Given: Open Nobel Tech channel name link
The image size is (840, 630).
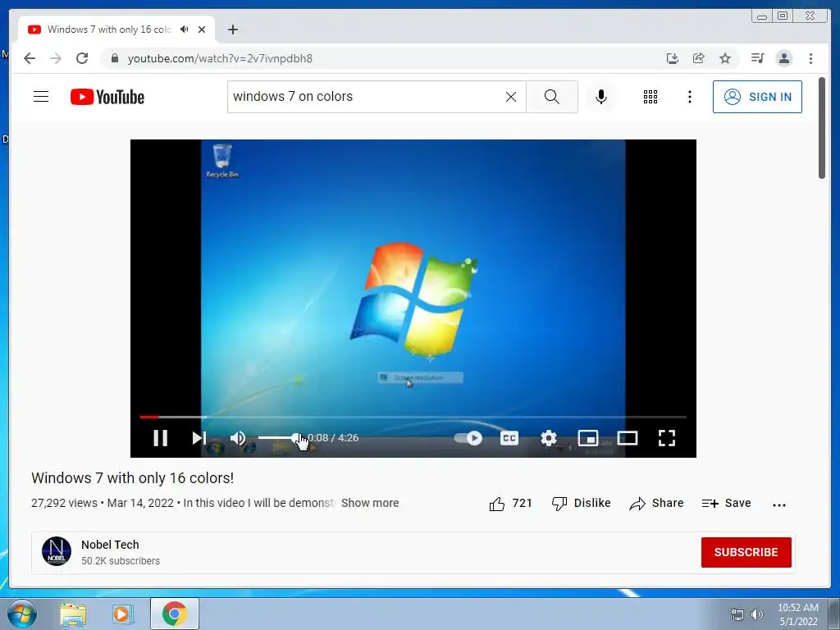Looking at the screenshot, I should [x=110, y=545].
